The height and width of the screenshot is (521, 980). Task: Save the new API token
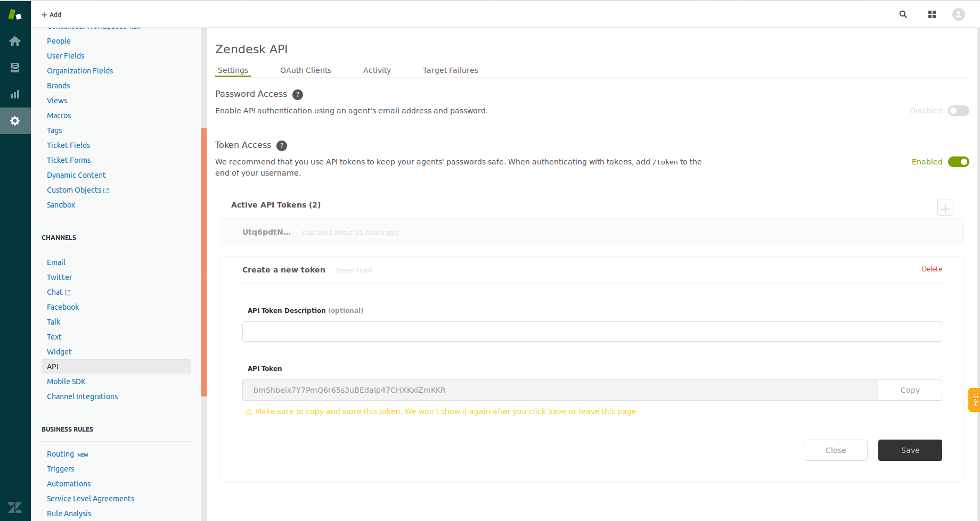(910, 450)
